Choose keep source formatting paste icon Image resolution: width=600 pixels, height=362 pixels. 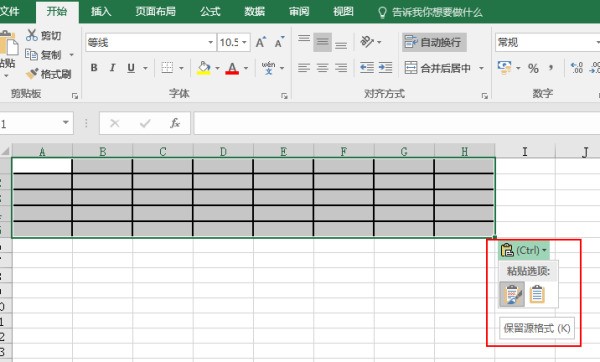point(512,294)
